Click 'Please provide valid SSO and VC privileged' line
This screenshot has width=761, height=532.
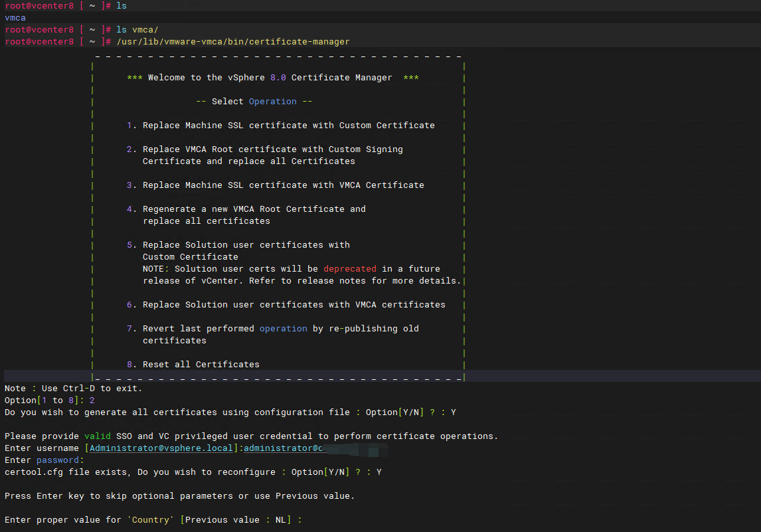[251, 436]
